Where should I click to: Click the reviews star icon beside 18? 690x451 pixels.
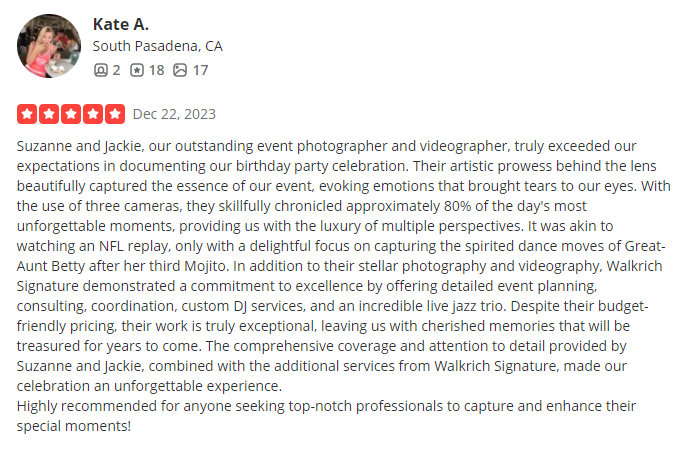(x=138, y=70)
